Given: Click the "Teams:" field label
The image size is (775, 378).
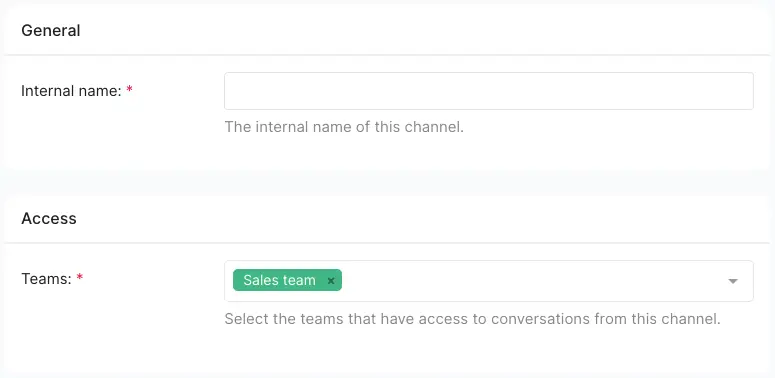Looking at the screenshot, I should (47, 279).
